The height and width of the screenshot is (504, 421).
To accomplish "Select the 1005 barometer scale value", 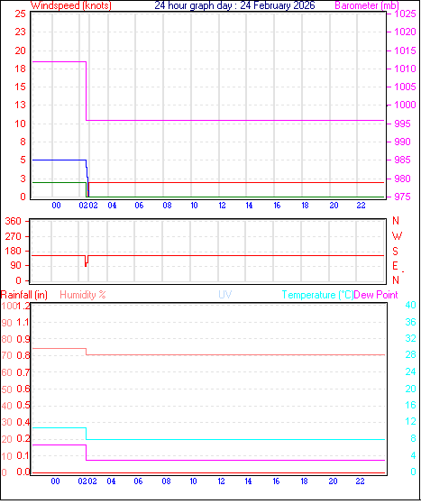I will (x=405, y=87).
